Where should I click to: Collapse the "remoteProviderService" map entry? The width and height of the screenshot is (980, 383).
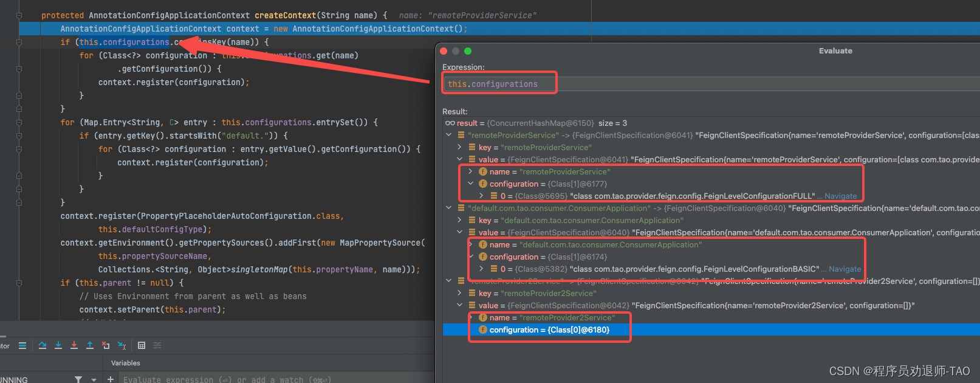pyautogui.click(x=449, y=135)
